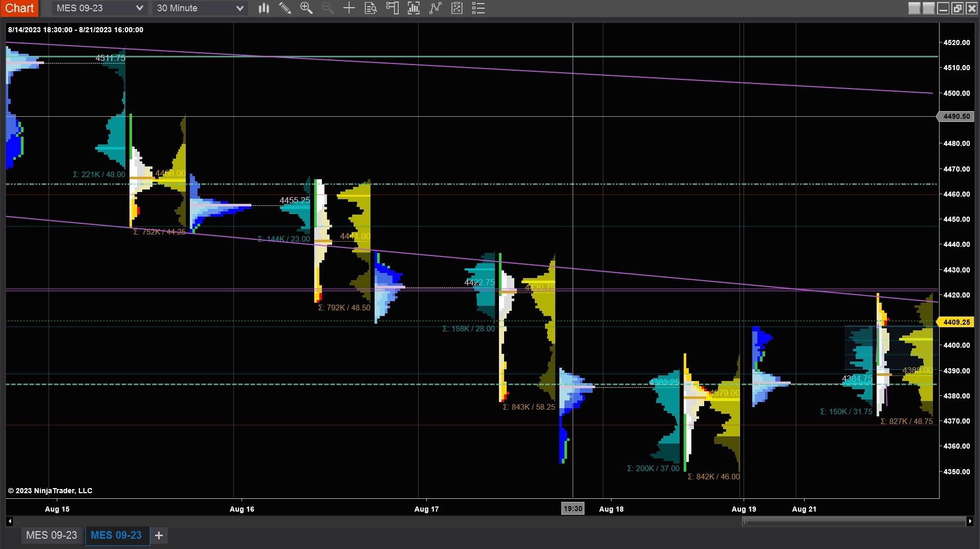Click the sheet icon left of the list icon

coord(457,8)
